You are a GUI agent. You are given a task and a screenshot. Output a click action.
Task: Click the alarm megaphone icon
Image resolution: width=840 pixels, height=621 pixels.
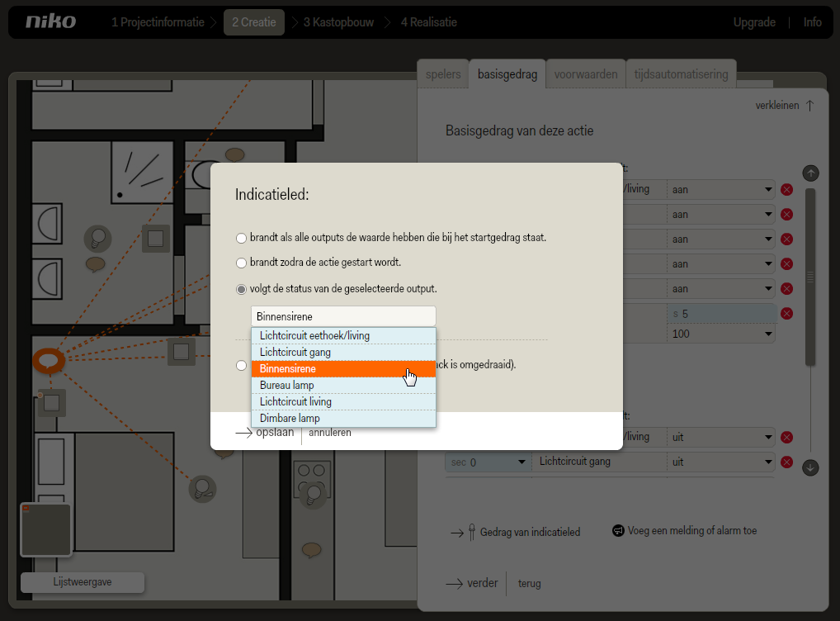pyautogui.click(x=618, y=531)
